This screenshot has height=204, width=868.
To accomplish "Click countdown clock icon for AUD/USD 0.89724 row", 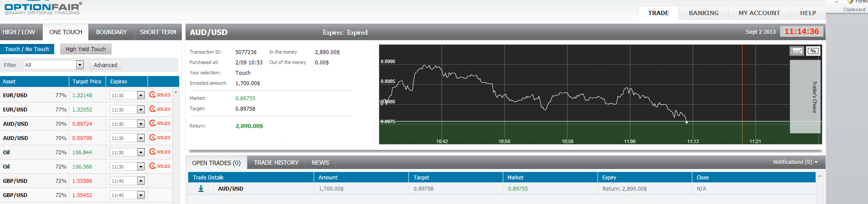I will tap(152, 123).
